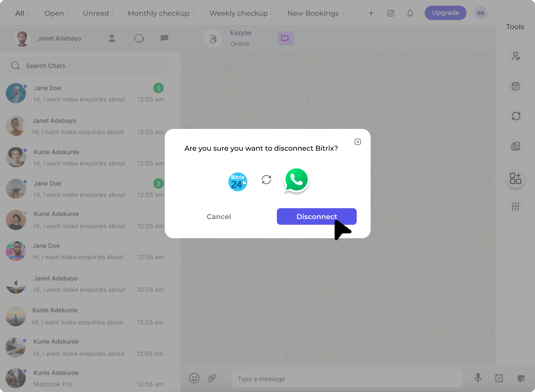Switch to the Unread tab
535x392 pixels.
point(95,13)
